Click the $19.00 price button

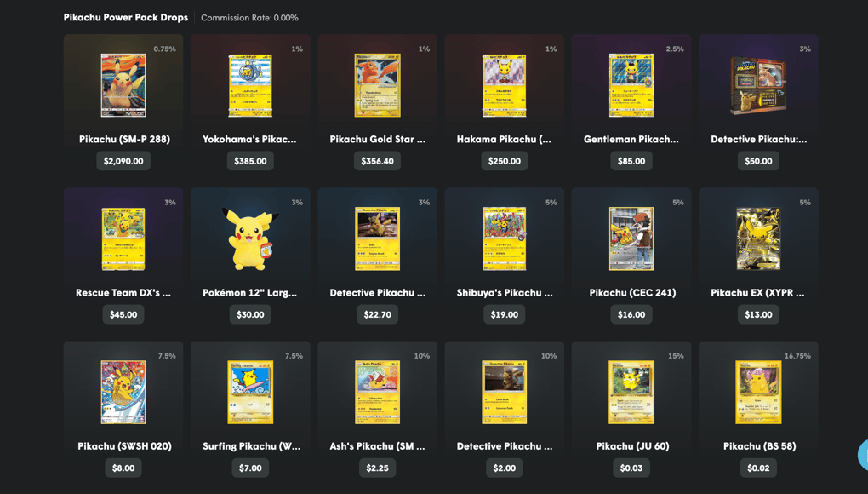(x=505, y=314)
